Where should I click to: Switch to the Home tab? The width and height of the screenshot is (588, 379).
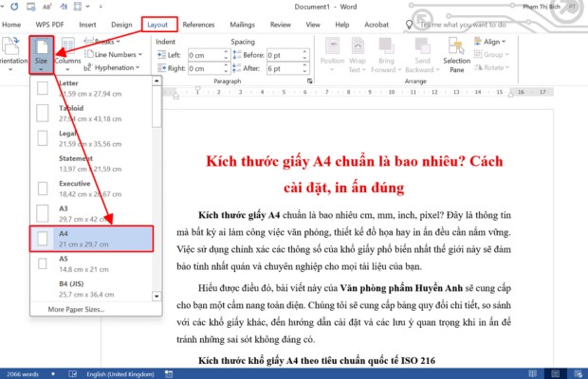(11, 25)
